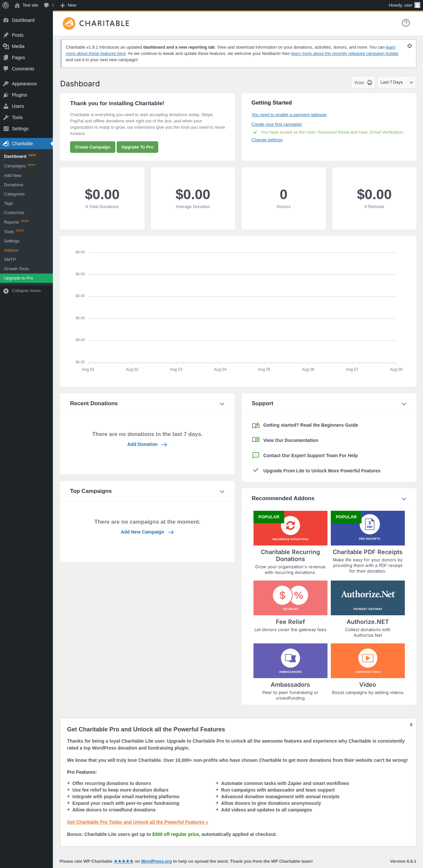Click the Appearance brush icon in sidebar
Viewport: 423px width, 868px height.
pos(6,84)
